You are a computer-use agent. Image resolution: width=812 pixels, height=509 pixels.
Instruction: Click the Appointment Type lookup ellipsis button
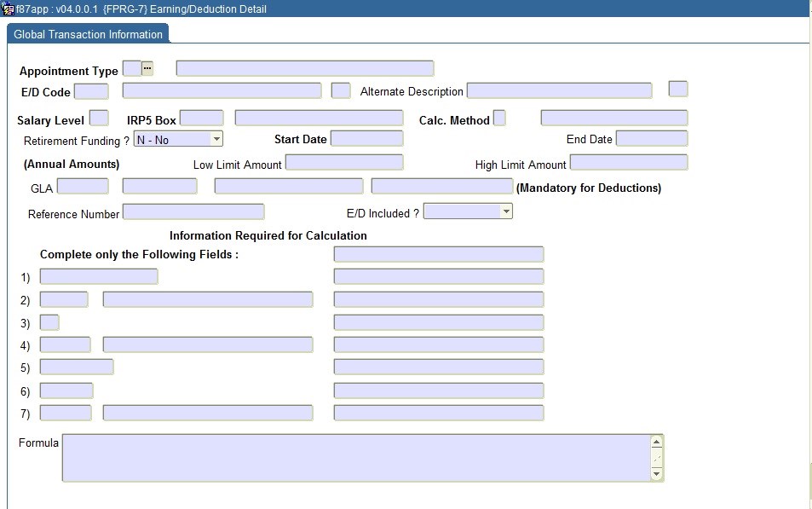tap(147, 68)
